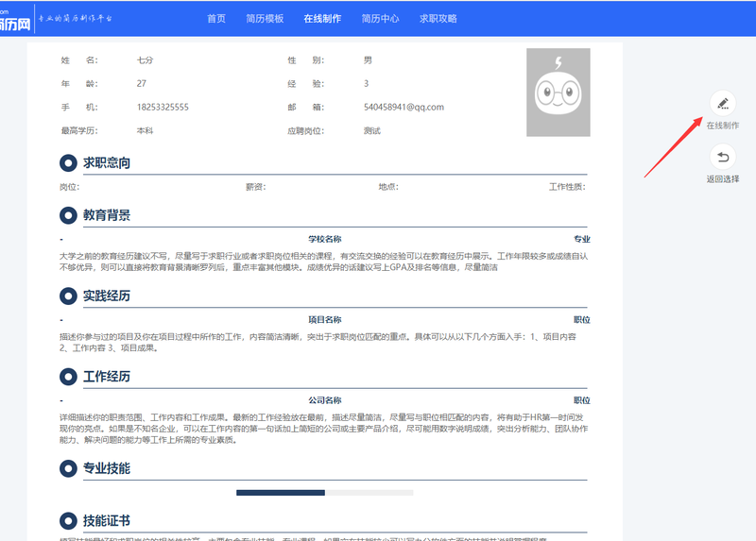Click the 教育背景 section bullet icon
The height and width of the screenshot is (541, 756).
click(x=68, y=215)
